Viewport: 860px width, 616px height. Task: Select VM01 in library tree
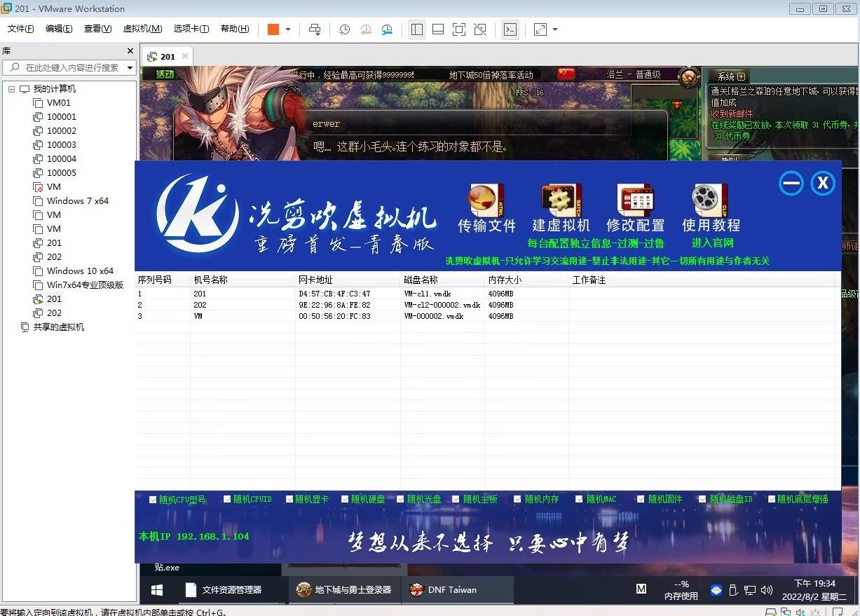click(59, 103)
